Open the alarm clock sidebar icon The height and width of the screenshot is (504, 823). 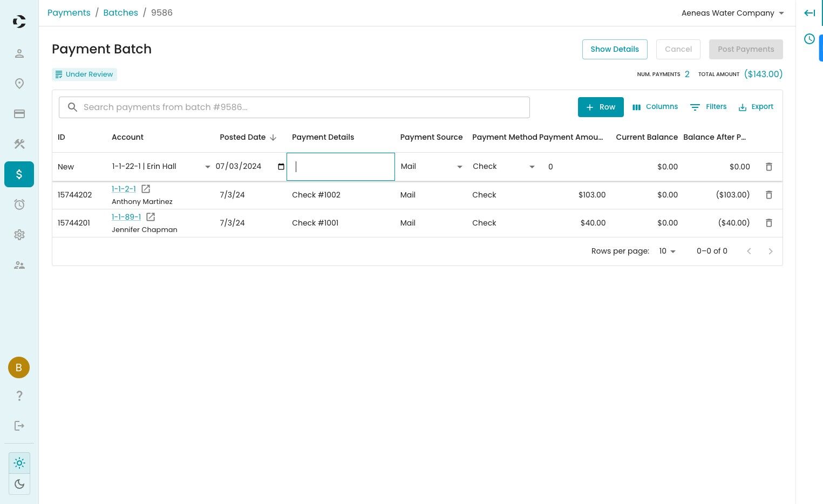(x=19, y=205)
